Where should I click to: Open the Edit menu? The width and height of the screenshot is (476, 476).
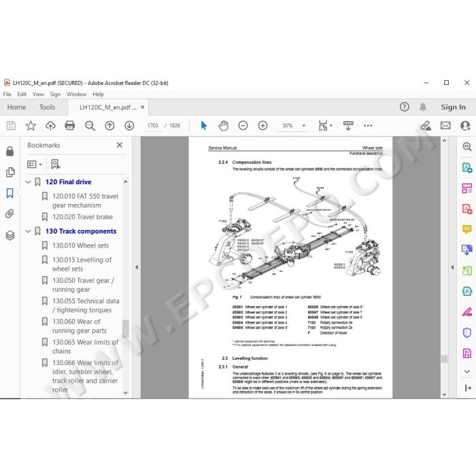pos(22,94)
